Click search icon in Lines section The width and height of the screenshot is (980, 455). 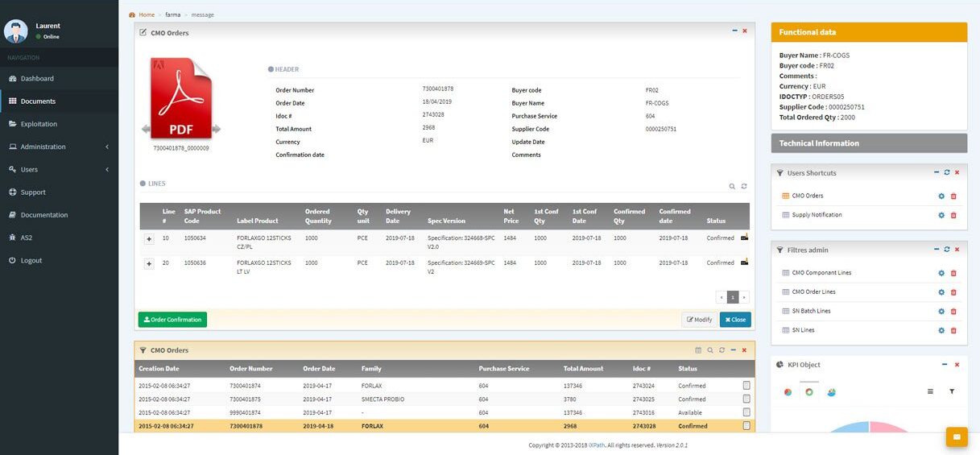732,186
